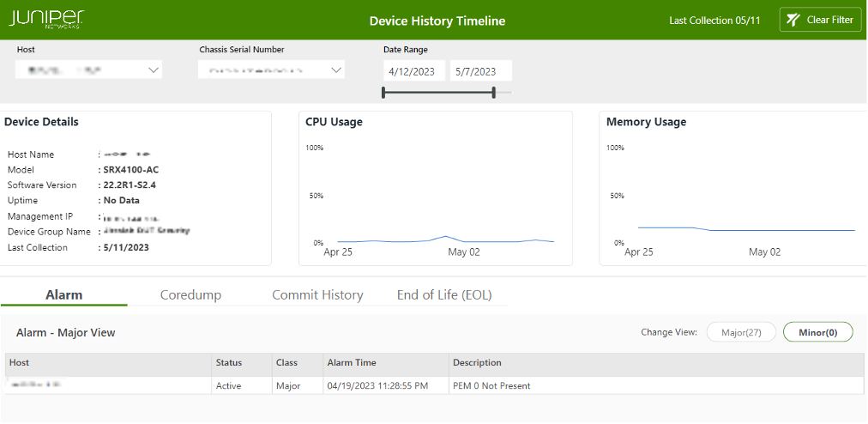Viewport: 868px width, 424px height.
Task: Click the Status column header
Action: [242, 363]
